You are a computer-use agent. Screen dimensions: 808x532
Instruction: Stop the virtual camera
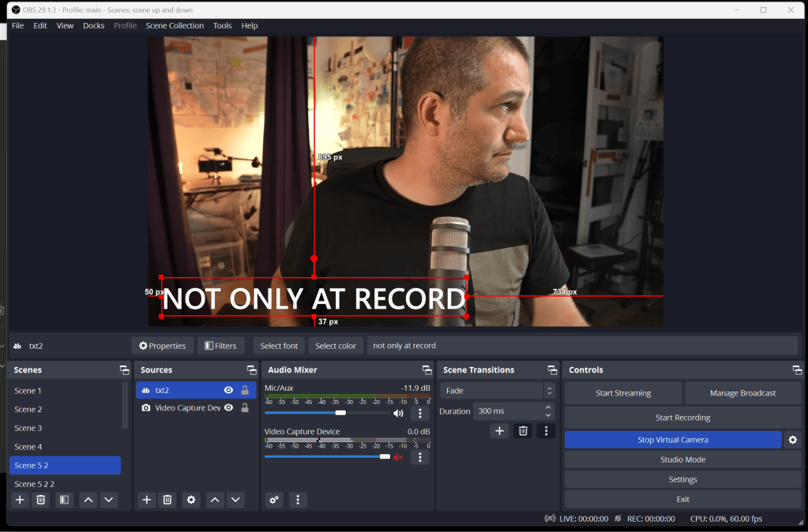(x=673, y=440)
